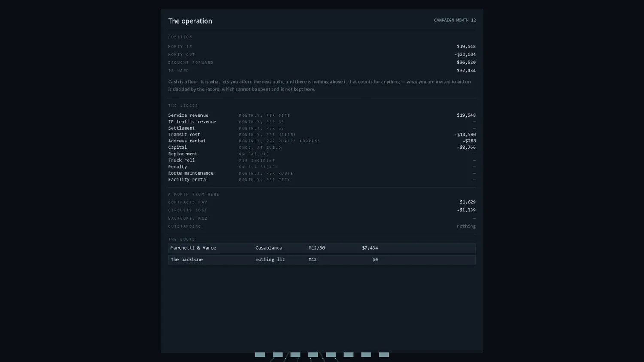Click the 'Per incident' description
Image resolution: width=644 pixels, height=362 pixels.
click(x=257, y=160)
